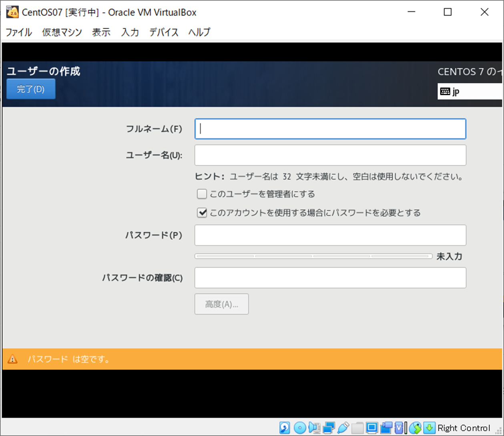Viewport: 504px width, 436px height.
Task: Click the パスワード は空です warning text
Action: point(69,359)
